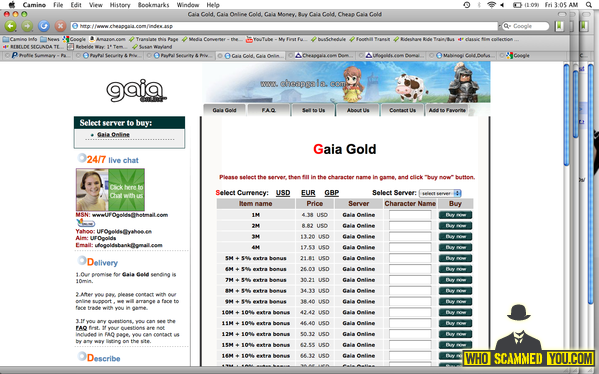Image resolution: width=599 pixels, height=374 pixels.
Task: Click the blue vertical page scrollbar
Action: [567, 115]
